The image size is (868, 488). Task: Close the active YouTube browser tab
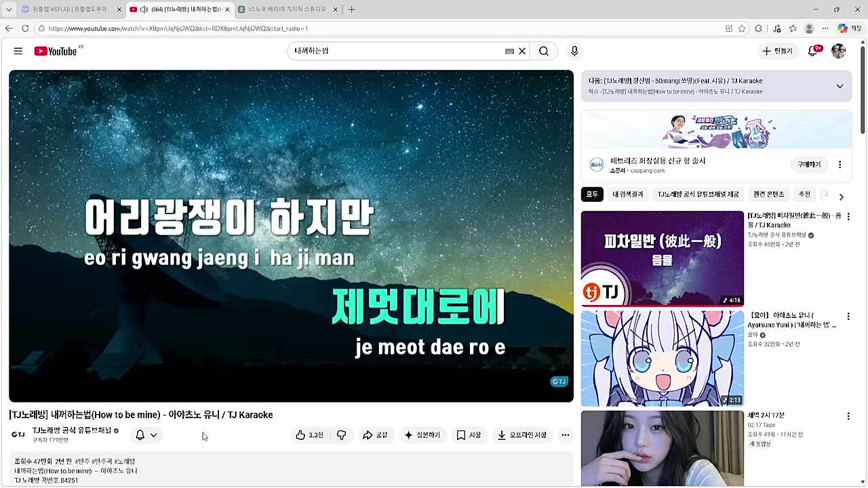pos(227,9)
